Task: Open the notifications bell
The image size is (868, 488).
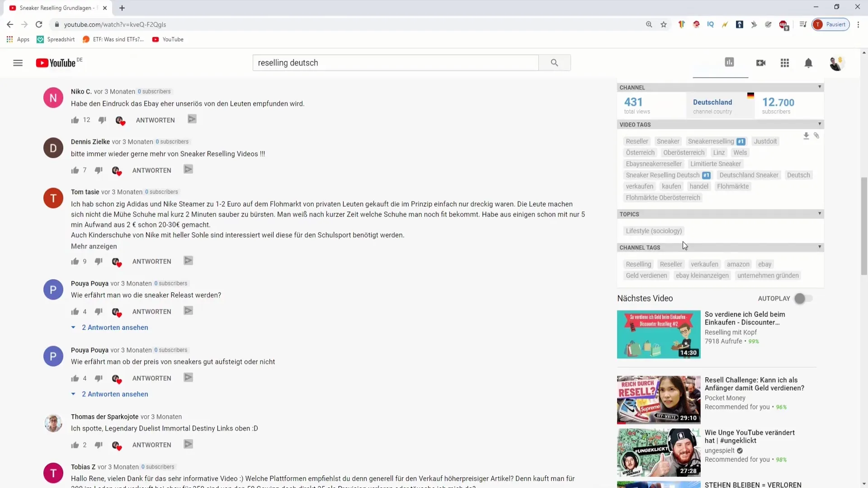Action: [x=808, y=63]
